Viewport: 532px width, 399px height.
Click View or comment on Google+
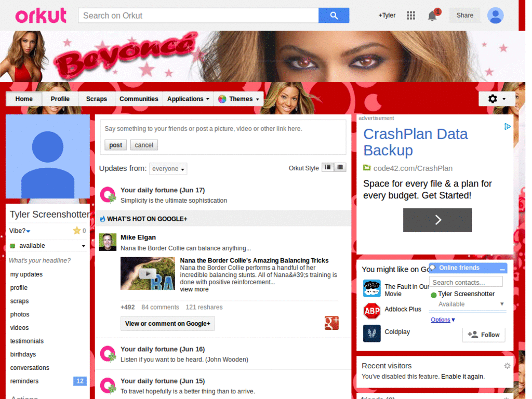coord(168,323)
